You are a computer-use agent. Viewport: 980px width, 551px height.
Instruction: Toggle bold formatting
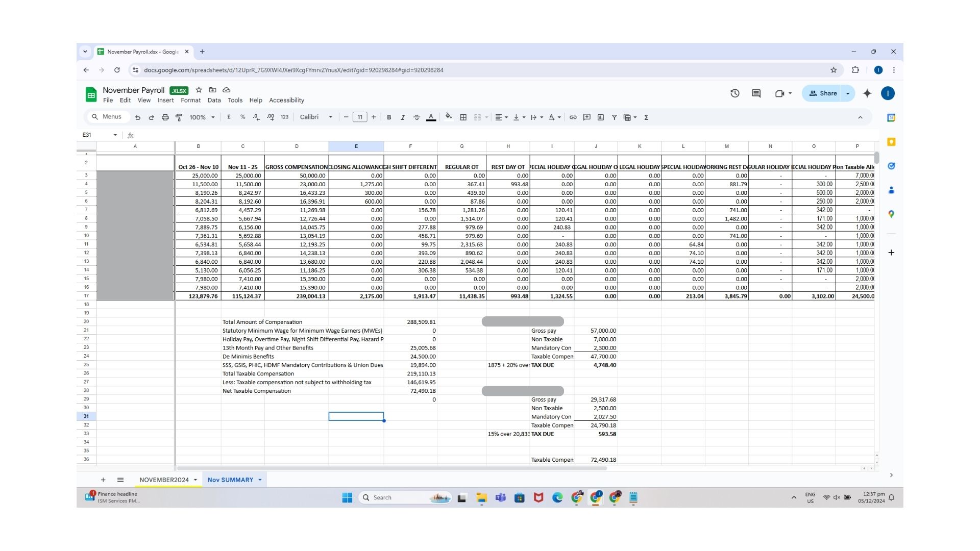click(389, 117)
